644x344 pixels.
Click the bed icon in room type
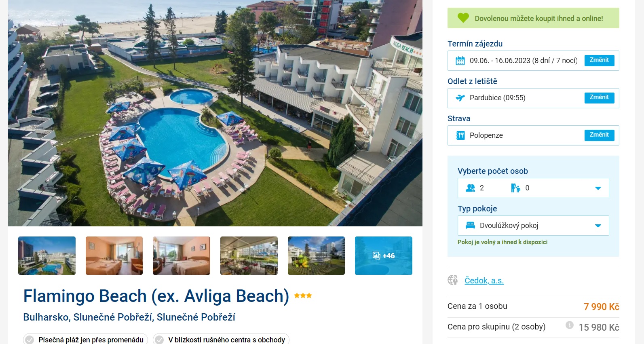[470, 226]
